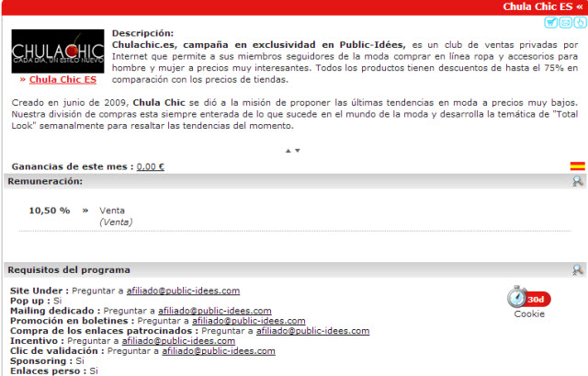Click the italic (Venta) subtitle
The height and width of the screenshot is (376, 588).
pos(116,222)
